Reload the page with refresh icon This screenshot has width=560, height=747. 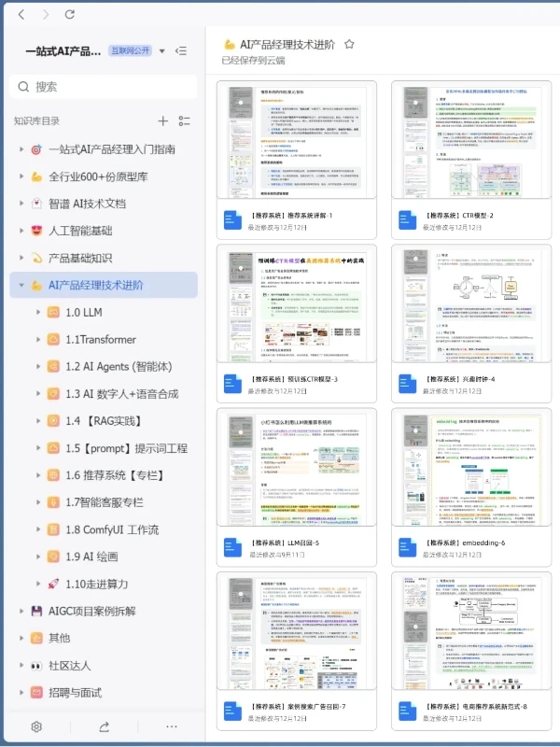click(x=69, y=14)
